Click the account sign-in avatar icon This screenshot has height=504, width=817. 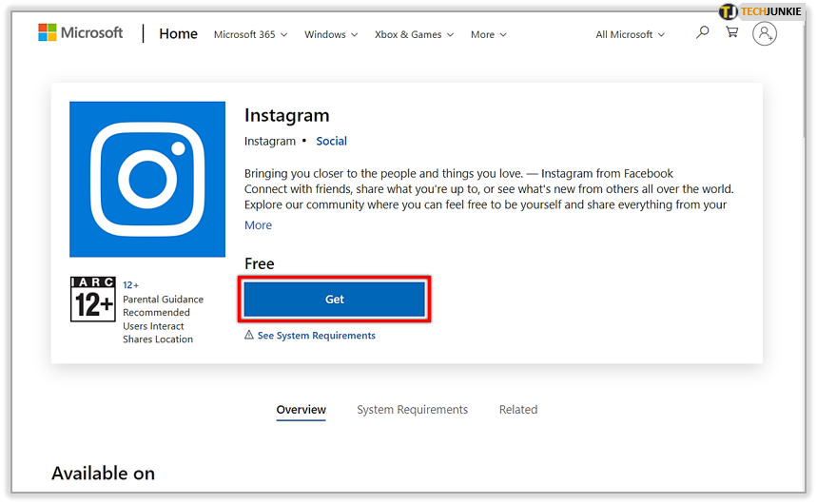(x=764, y=33)
